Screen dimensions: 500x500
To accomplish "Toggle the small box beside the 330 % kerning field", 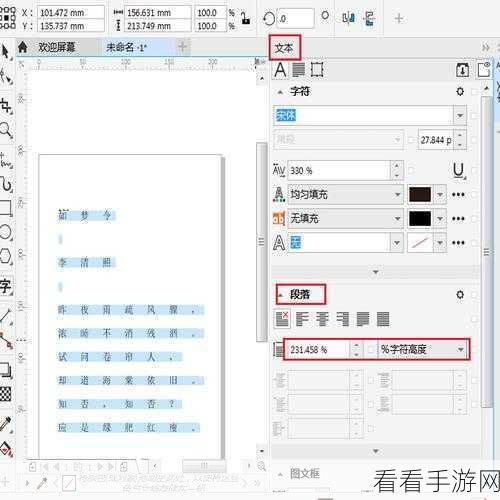I will 411,171.
